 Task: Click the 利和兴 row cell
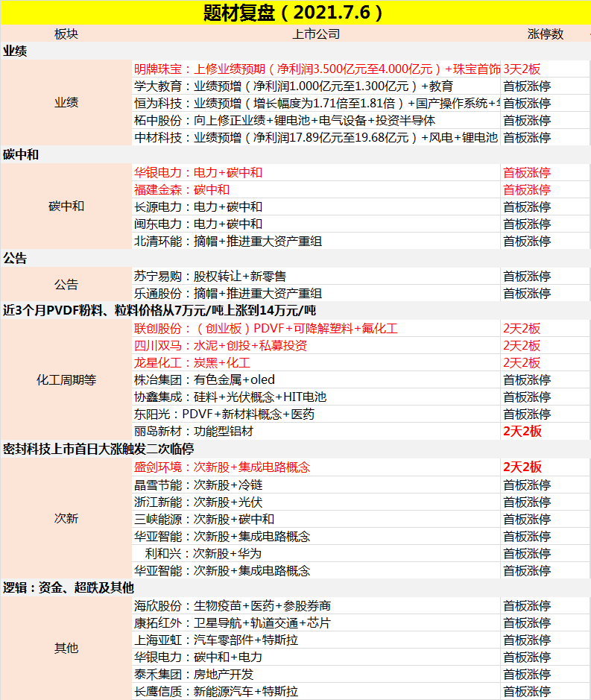point(316,554)
